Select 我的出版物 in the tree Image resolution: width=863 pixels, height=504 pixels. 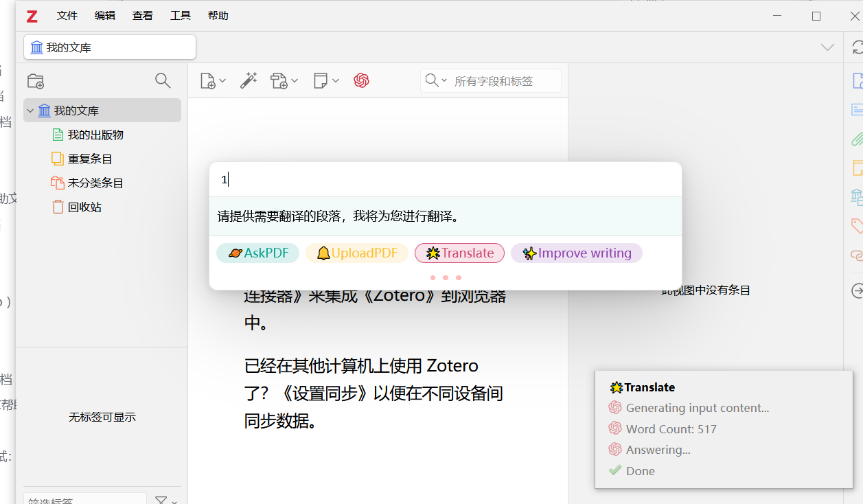point(95,135)
